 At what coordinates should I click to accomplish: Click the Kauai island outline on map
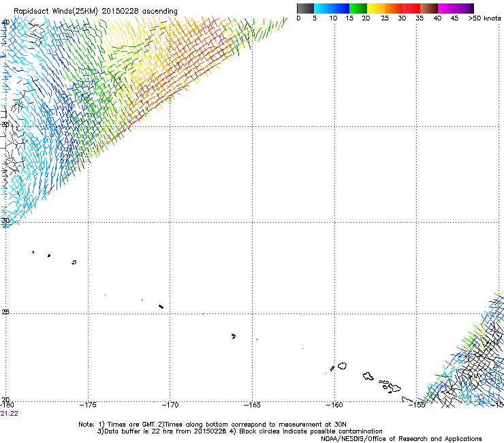pos(343,366)
